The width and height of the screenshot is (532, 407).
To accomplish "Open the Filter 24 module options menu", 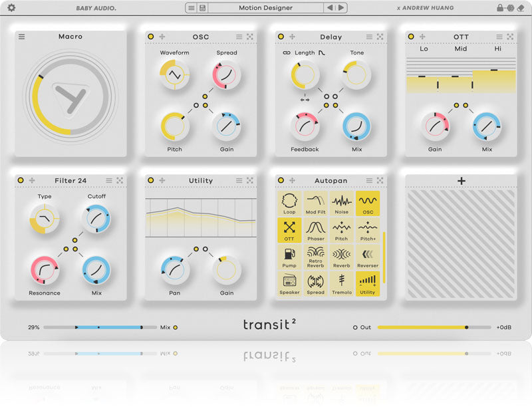I will (x=109, y=180).
